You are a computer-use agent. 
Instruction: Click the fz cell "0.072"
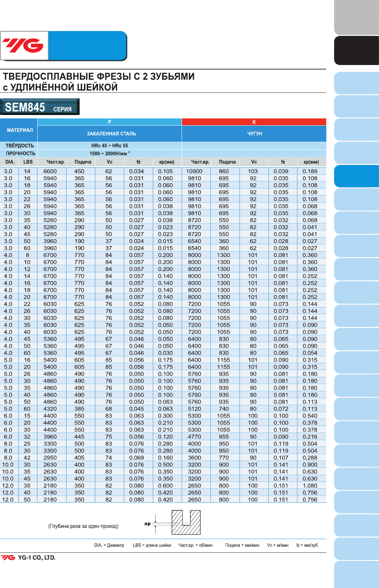click(x=281, y=409)
